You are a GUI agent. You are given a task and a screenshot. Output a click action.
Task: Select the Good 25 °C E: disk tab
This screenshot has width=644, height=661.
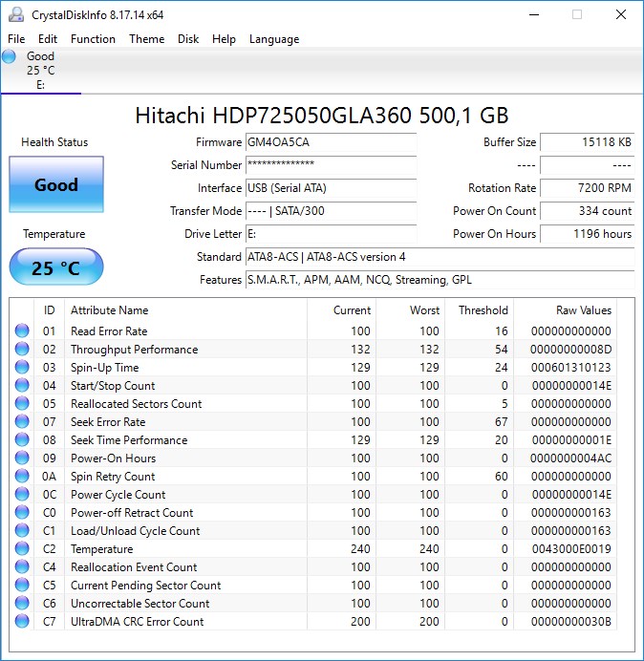pos(40,71)
